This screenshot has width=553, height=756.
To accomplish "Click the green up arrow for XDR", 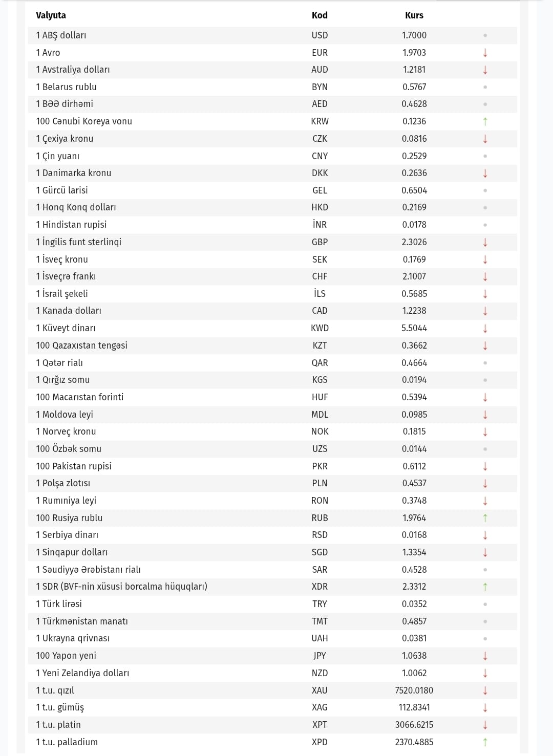I will (x=485, y=587).
